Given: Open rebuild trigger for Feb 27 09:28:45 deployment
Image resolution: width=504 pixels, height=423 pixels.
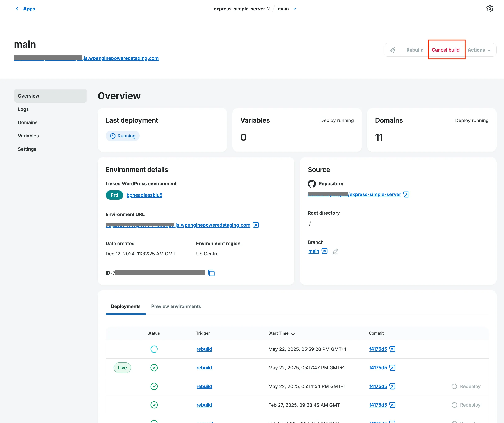Looking at the screenshot, I should (x=204, y=405).
